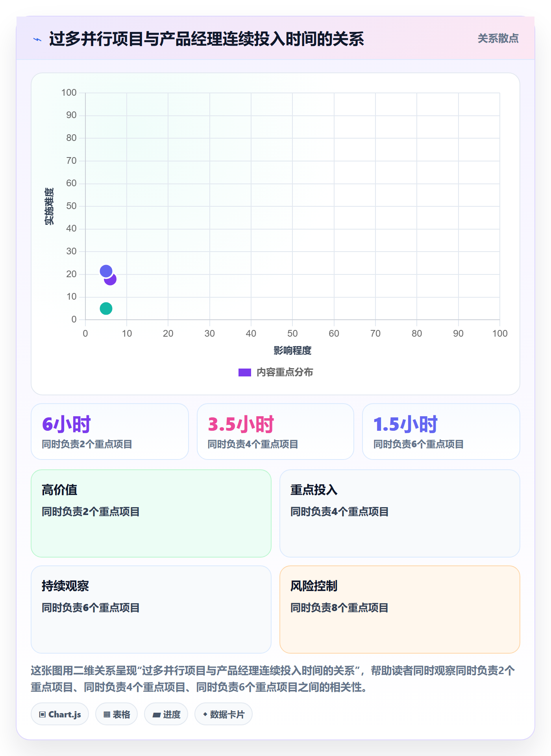Screen dimensions: 551x756
Task: Click the blue scatter point near 20
Action: pos(106,271)
